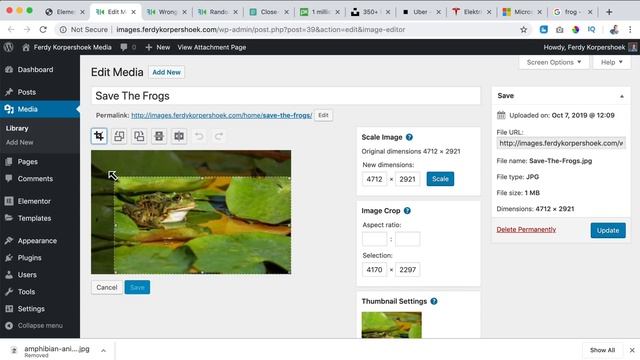Click the Not Secure site info icon

tap(63, 29)
